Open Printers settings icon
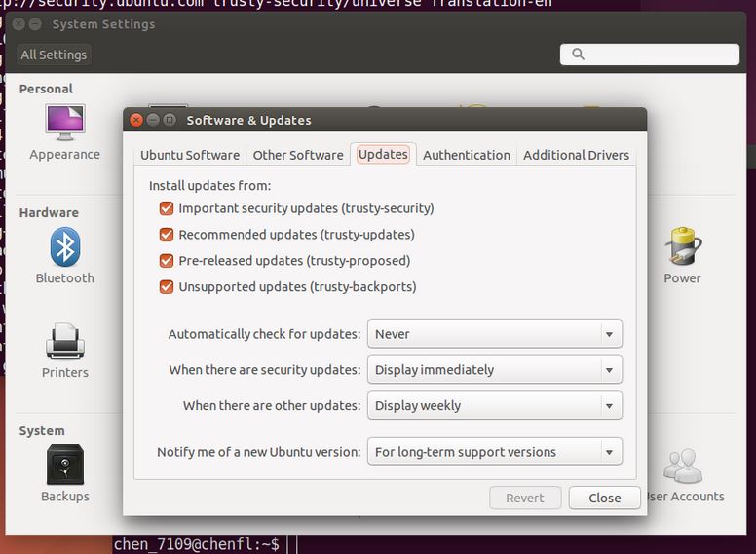Image resolution: width=756 pixels, height=554 pixels. (65, 341)
